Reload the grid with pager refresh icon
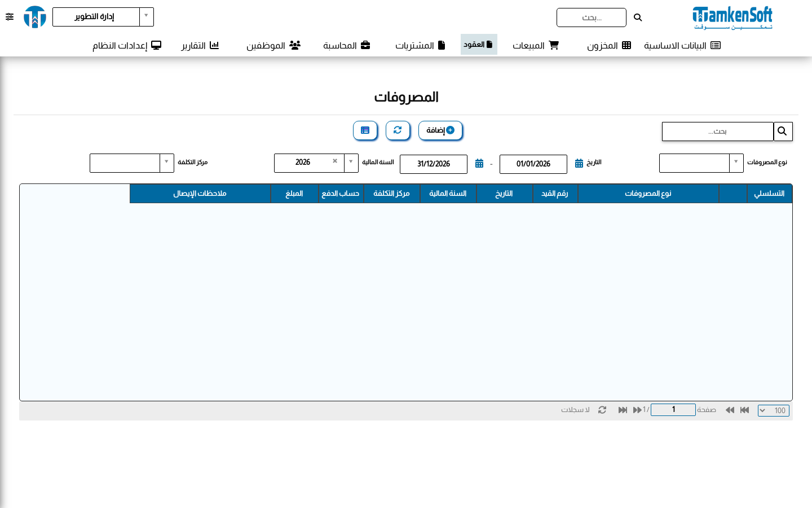Screen dimensions: 812x508 (602, 410)
